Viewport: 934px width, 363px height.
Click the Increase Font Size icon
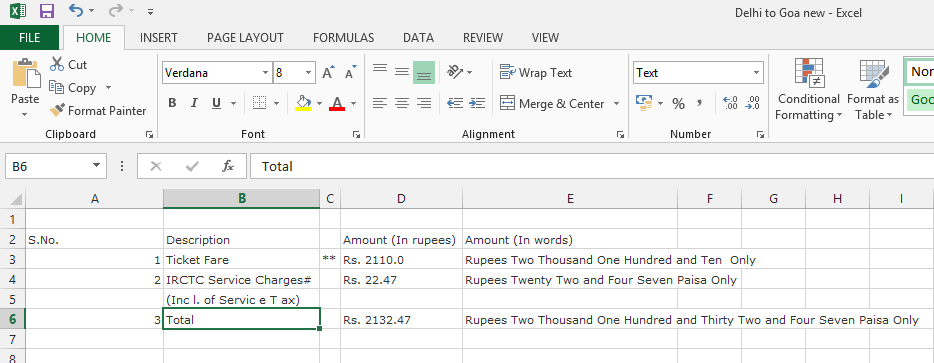(328, 73)
